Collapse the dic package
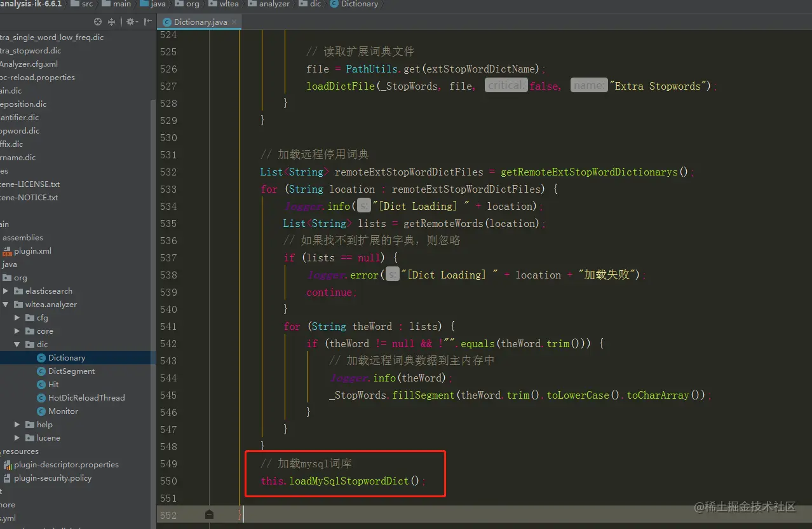 (18, 345)
